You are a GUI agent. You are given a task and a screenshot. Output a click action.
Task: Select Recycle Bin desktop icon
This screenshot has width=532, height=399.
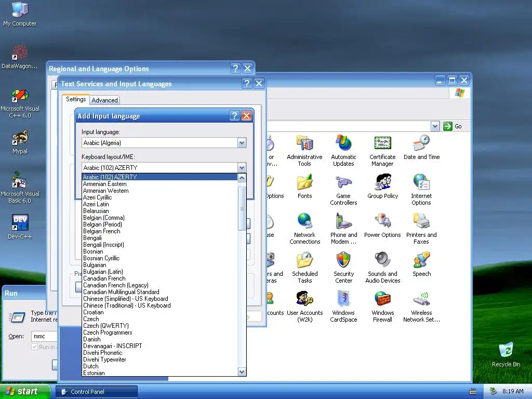(x=506, y=354)
